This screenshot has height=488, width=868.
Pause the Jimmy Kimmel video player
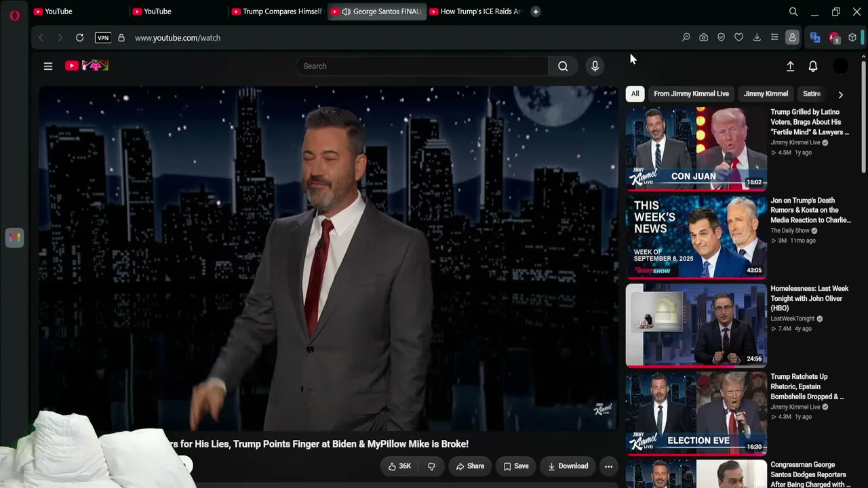tap(328, 258)
